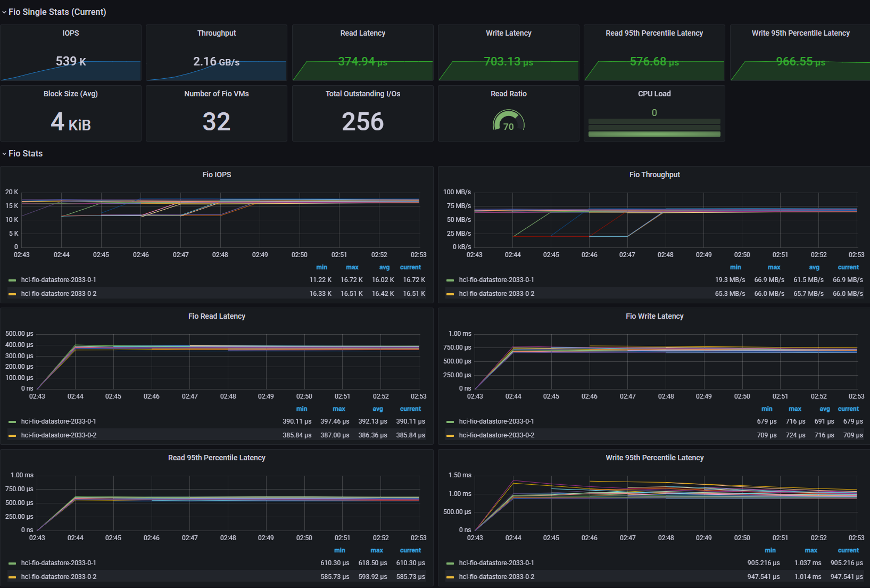Click the 4 KiB Block Size value
The width and height of the screenshot is (870, 588).
[71, 122]
